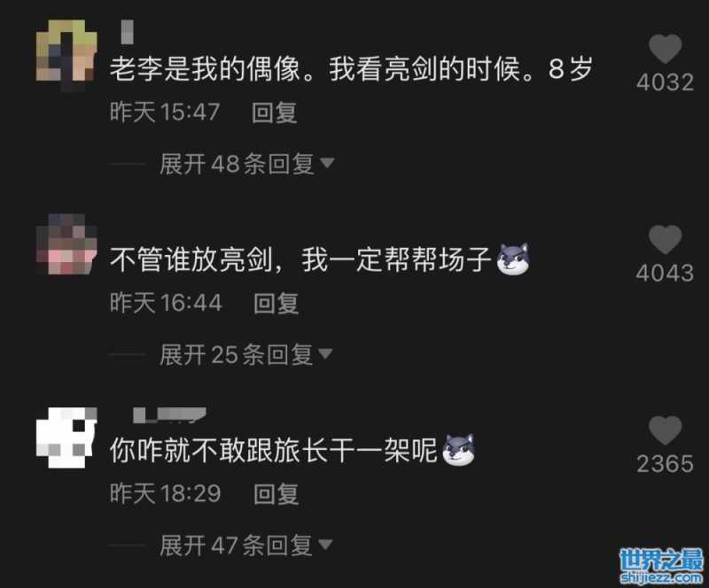Image resolution: width=709 pixels, height=588 pixels.
Task: Expand the 25 replies thread
Action: point(246,354)
